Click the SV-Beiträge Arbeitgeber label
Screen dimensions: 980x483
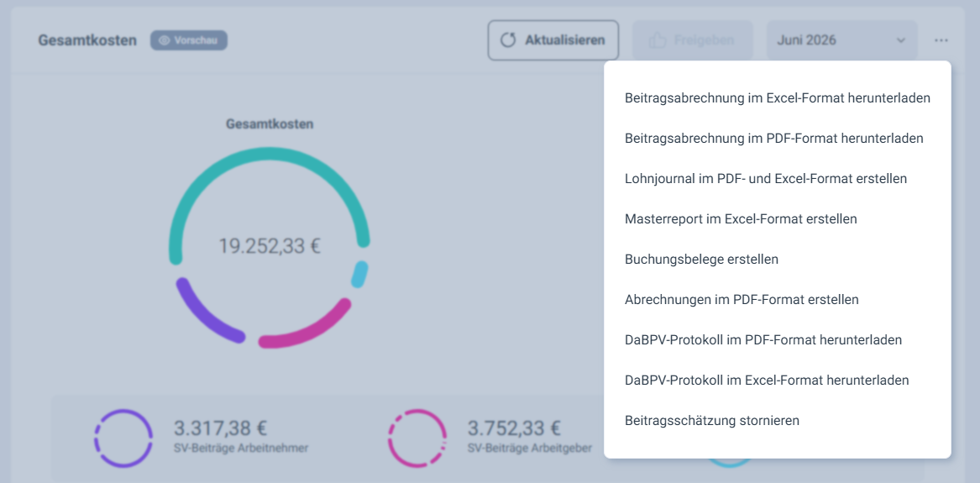529,449
